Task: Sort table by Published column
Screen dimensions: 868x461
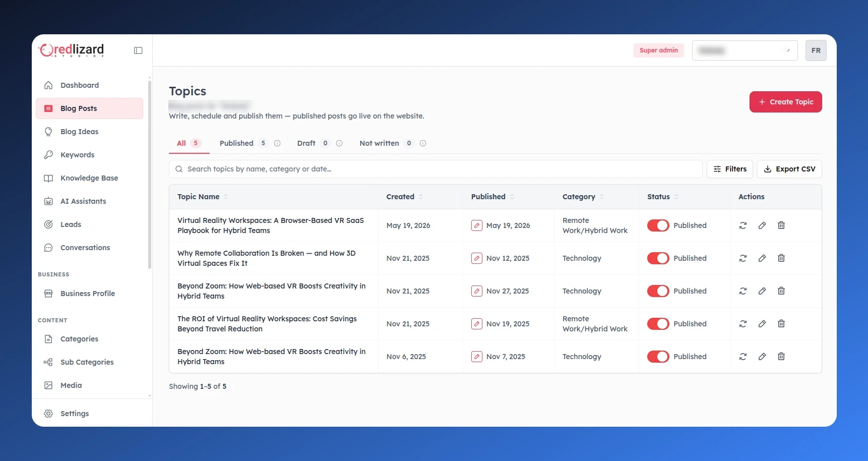Action: [512, 197]
